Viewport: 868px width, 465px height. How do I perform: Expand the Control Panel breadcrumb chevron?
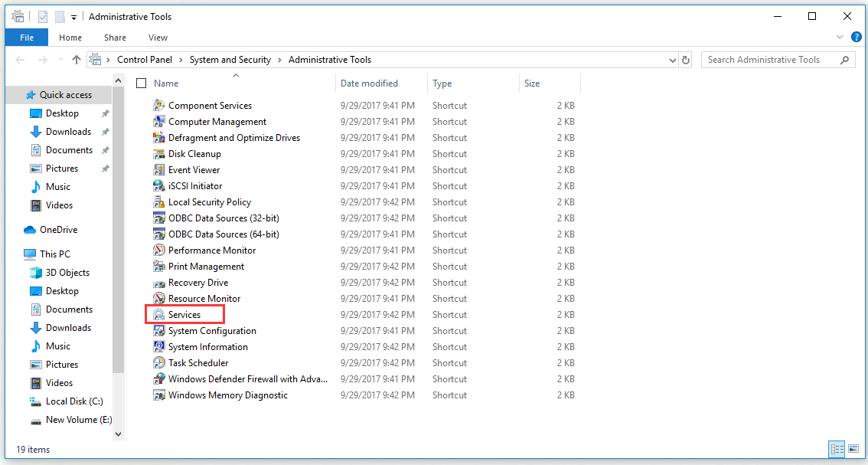tap(181, 60)
